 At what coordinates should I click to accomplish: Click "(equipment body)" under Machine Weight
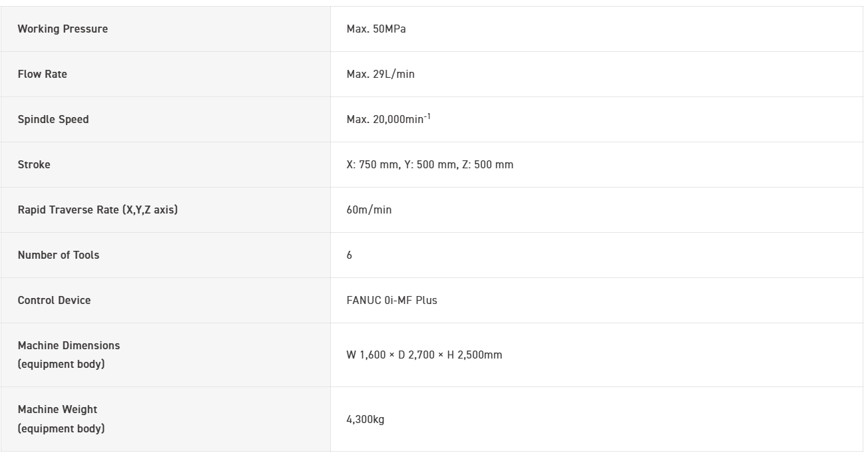pyautogui.click(x=61, y=429)
